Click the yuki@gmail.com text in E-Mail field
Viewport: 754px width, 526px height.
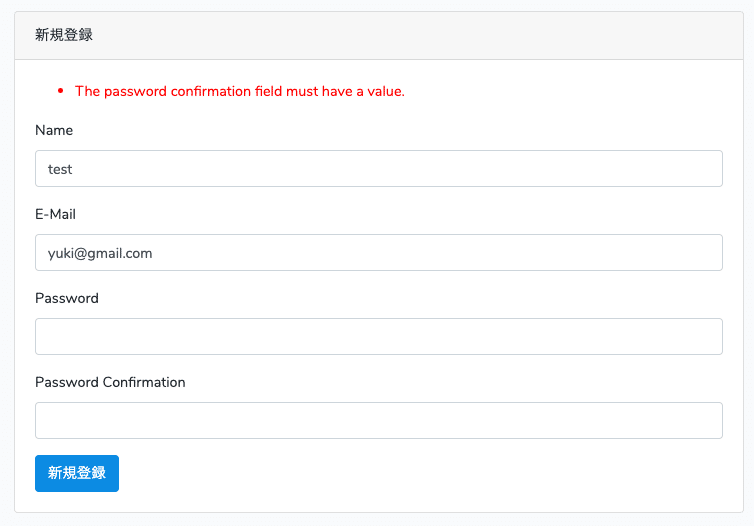point(100,253)
